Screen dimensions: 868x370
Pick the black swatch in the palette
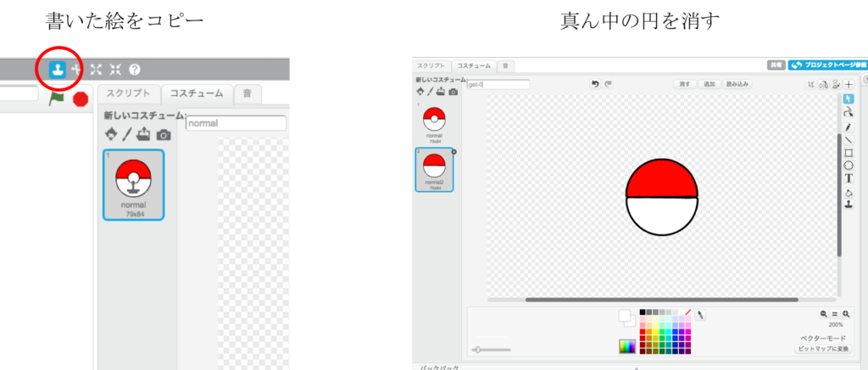coord(643,311)
